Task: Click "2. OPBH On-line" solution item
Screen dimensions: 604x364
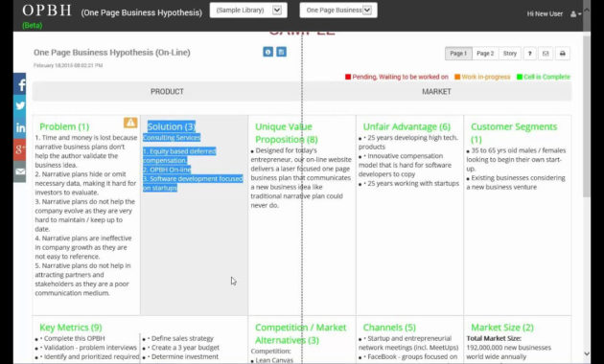Action: (x=167, y=170)
